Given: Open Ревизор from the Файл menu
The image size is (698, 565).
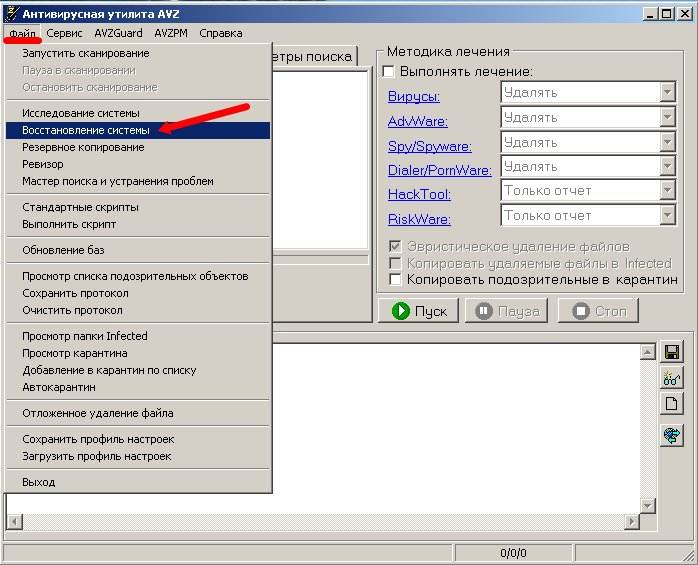Looking at the screenshot, I should (x=138, y=164).
